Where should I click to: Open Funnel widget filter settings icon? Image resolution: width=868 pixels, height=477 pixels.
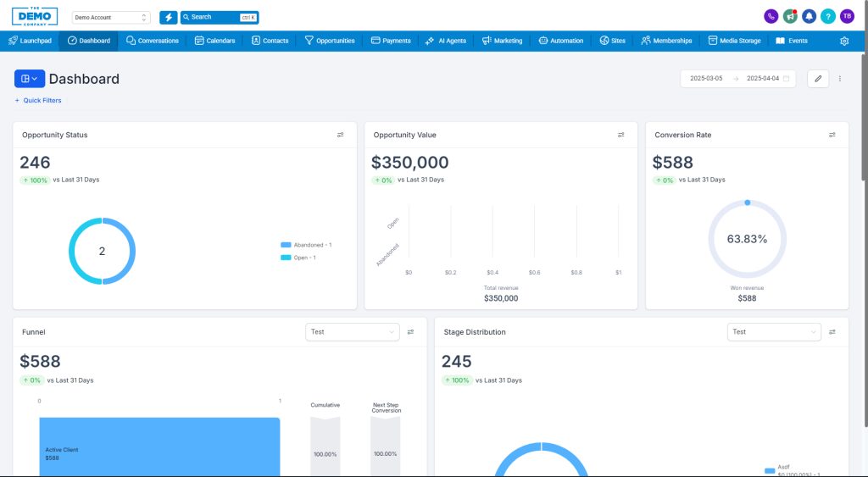411,332
